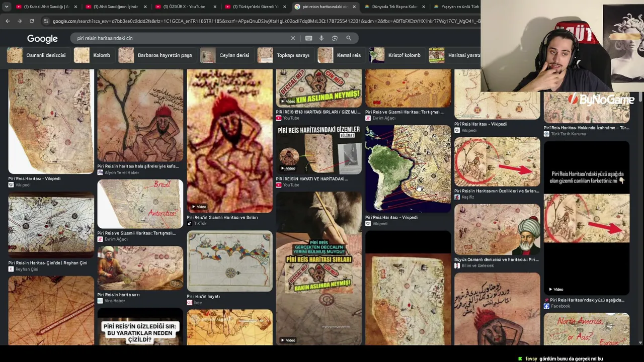Filter results by Kemal reis chip
Image resolution: width=644 pixels, height=362 pixels.
[x=340, y=55]
